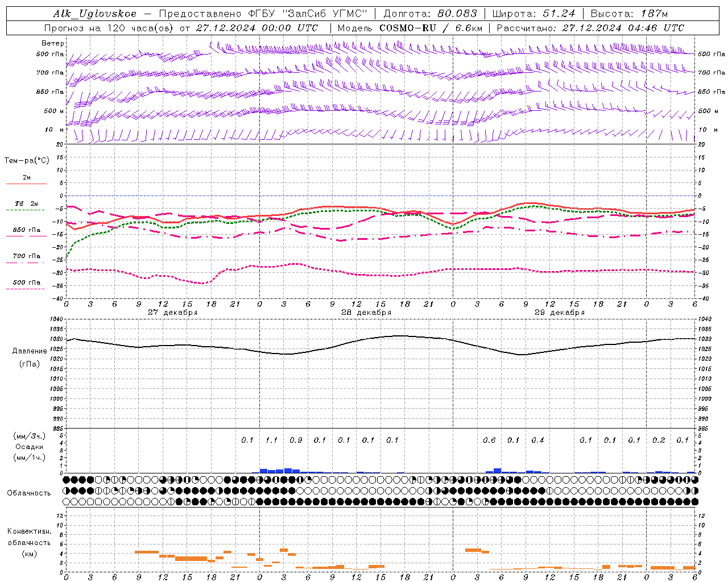
Task: Click the '0.2' precipitation value
Action: (659, 440)
